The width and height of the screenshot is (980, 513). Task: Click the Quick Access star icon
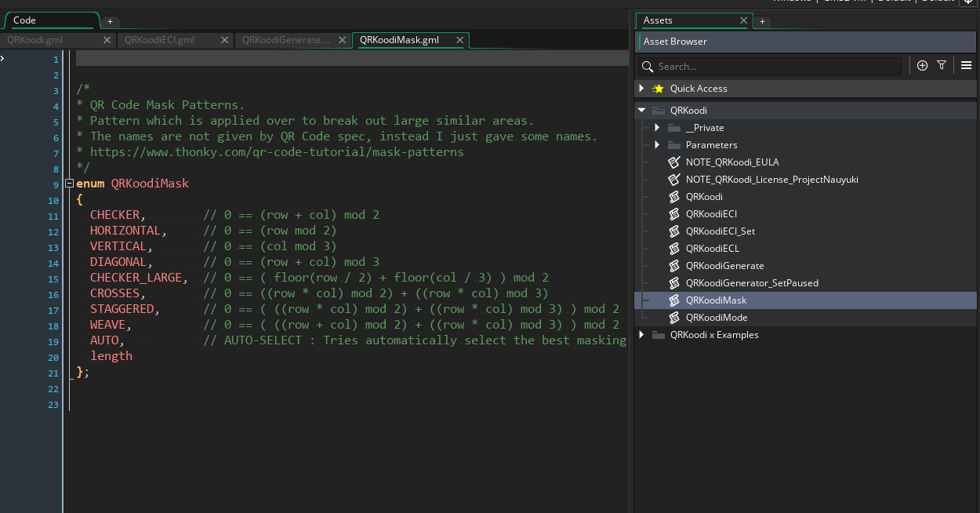point(658,89)
